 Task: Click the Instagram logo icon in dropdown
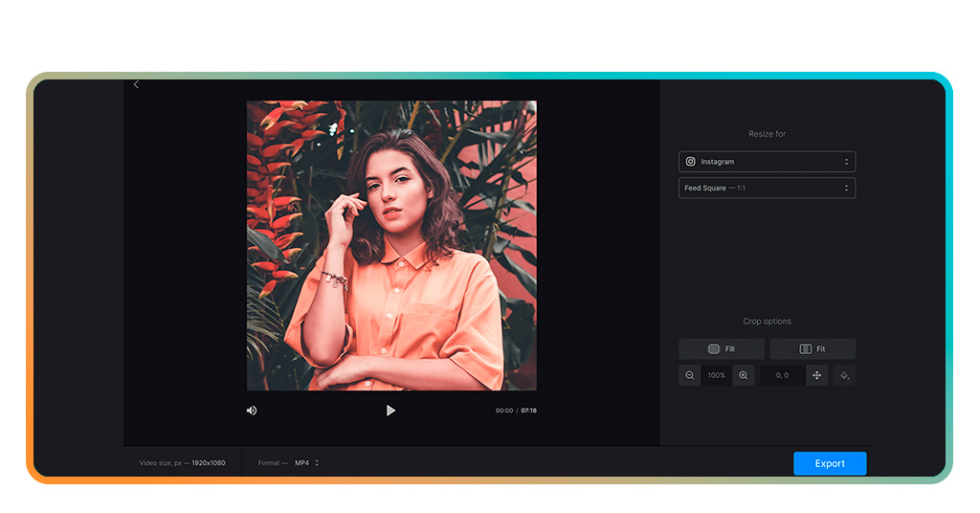691,162
